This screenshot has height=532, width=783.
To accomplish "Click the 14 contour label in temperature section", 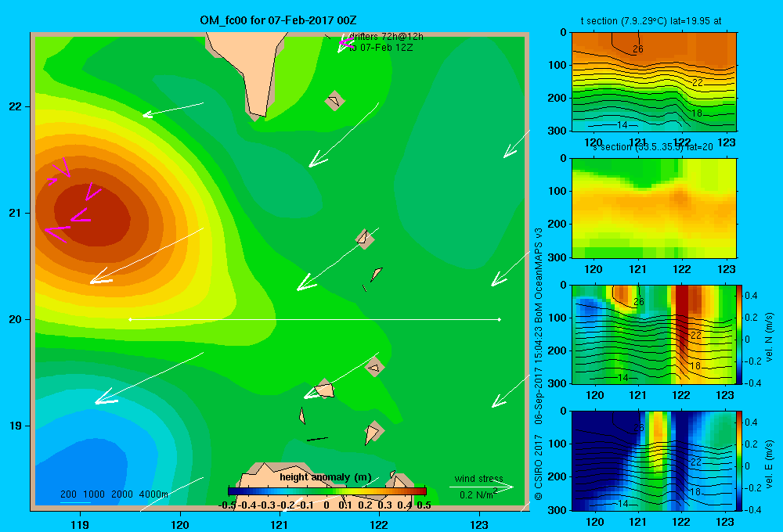I will pyautogui.click(x=622, y=124).
